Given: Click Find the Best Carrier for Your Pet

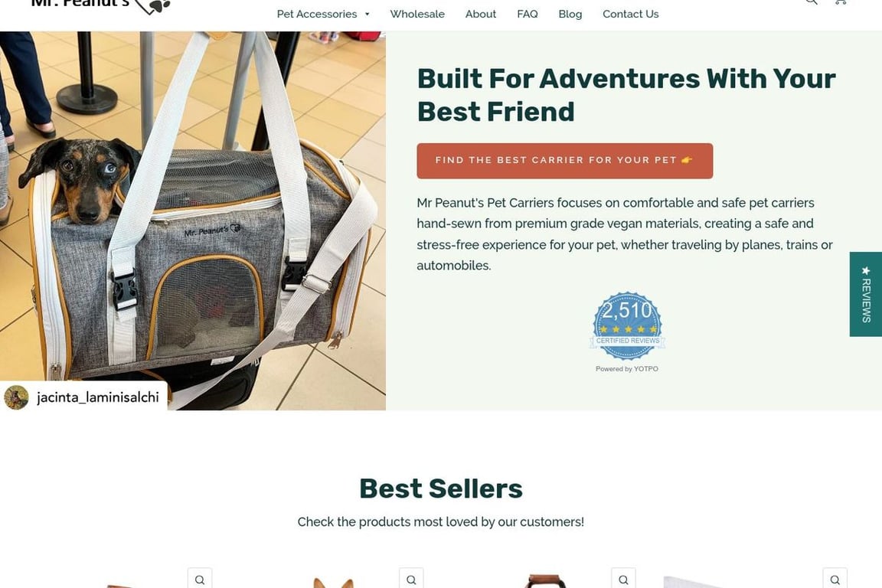Looking at the screenshot, I should coord(565,161).
